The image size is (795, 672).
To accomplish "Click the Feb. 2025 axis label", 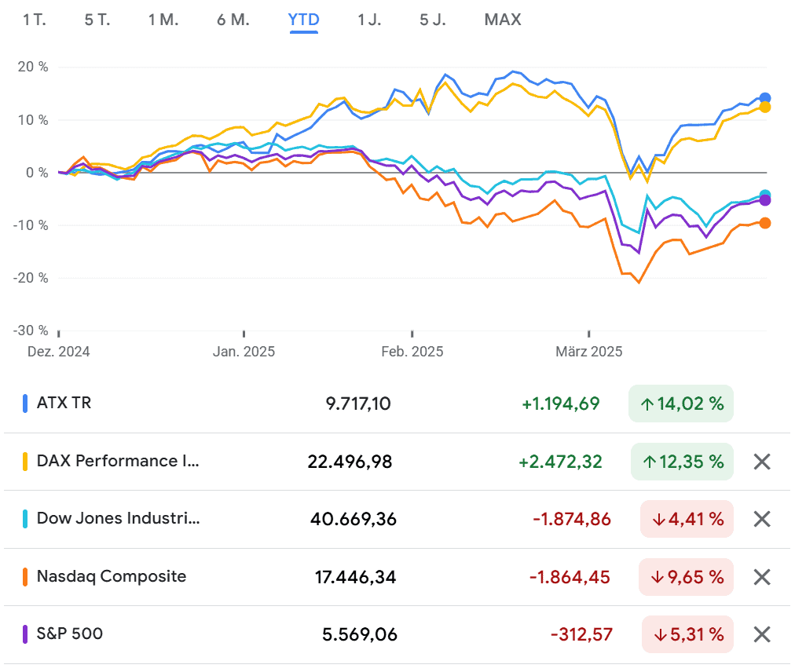I will (412, 352).
